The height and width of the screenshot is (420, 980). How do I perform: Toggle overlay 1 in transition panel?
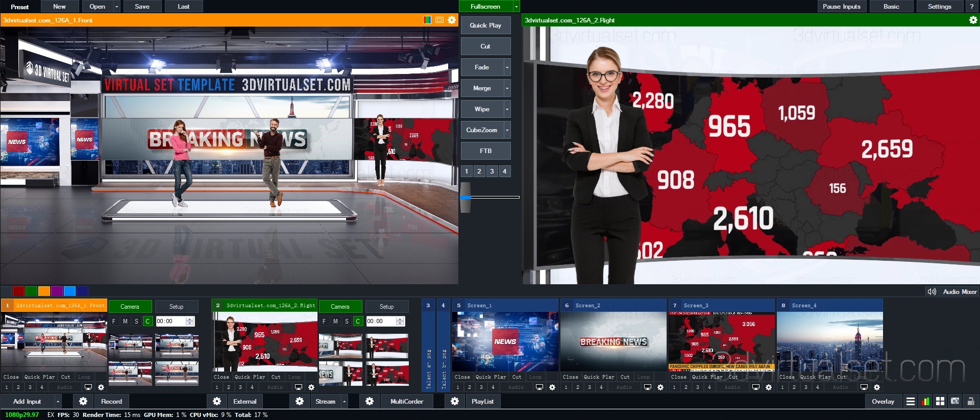click(467, 171)
